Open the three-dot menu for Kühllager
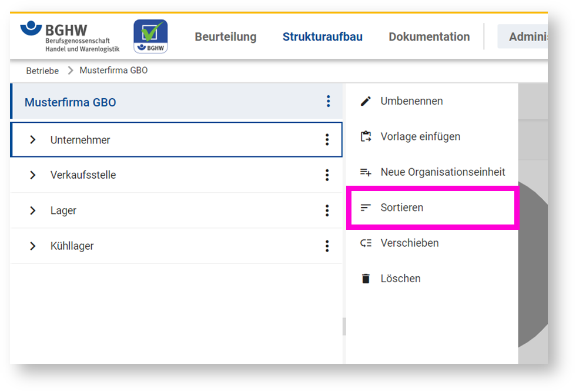 (x=327, y=246)
